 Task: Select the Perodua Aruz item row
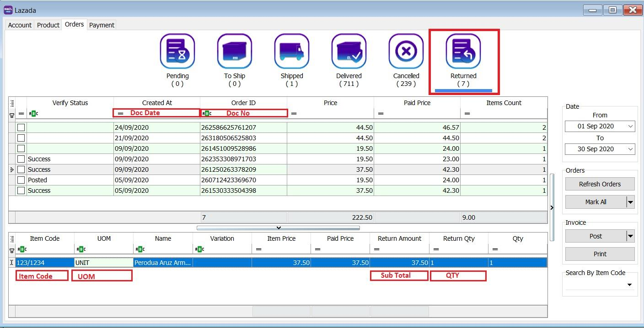point(162,263)
